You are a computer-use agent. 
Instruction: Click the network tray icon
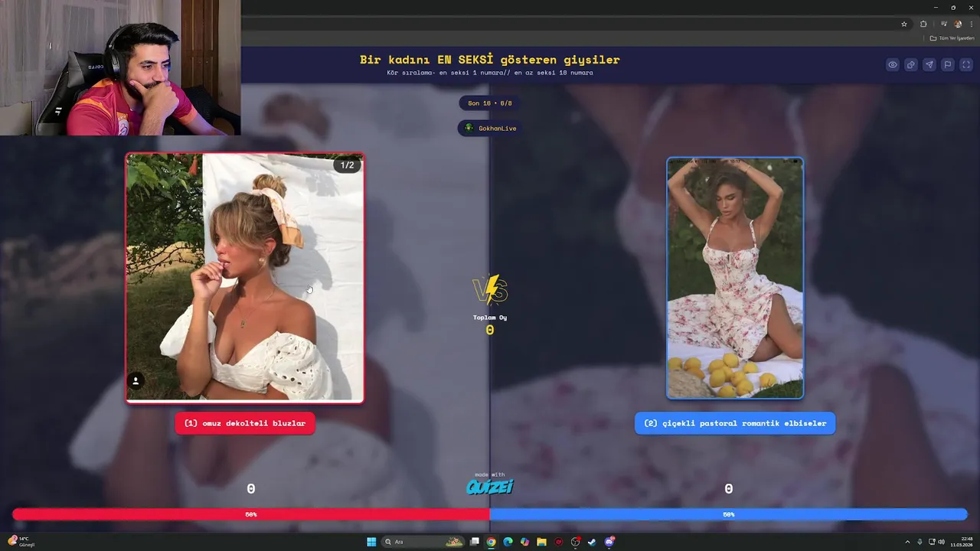[931, 542]
